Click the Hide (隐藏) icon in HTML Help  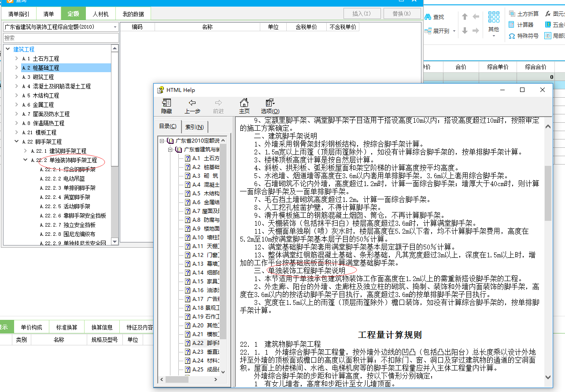(x=166, y=103)
